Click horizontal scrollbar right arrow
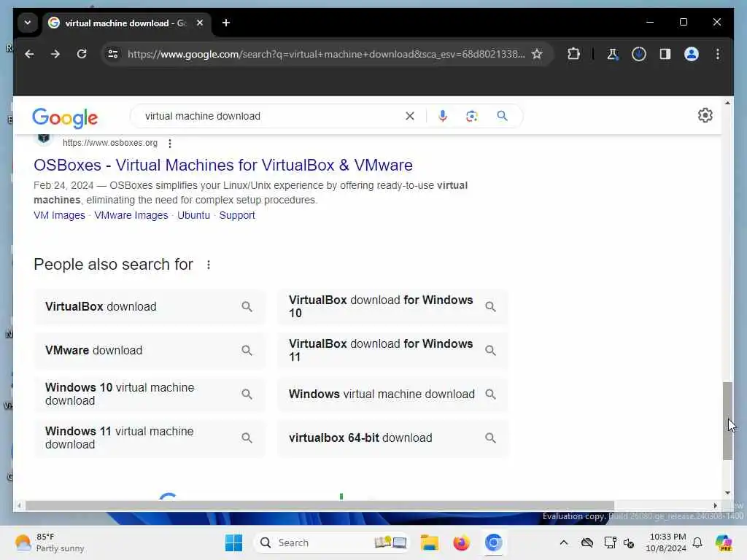 click(715, 505)
